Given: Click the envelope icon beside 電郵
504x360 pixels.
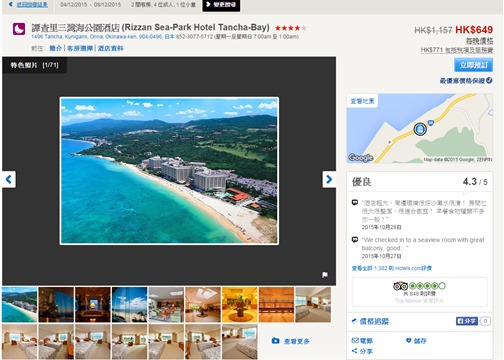Looking at the screenshot, I should click(355, 340).
